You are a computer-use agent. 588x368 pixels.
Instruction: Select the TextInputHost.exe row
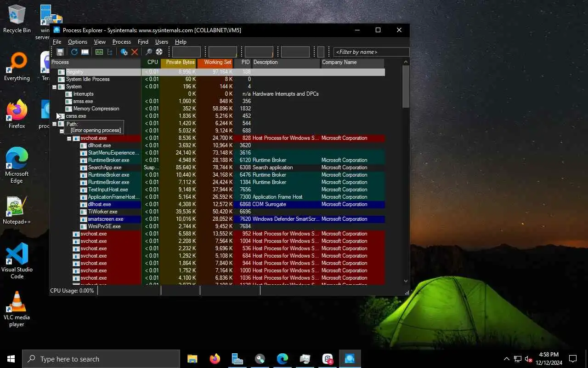point(217,190)
